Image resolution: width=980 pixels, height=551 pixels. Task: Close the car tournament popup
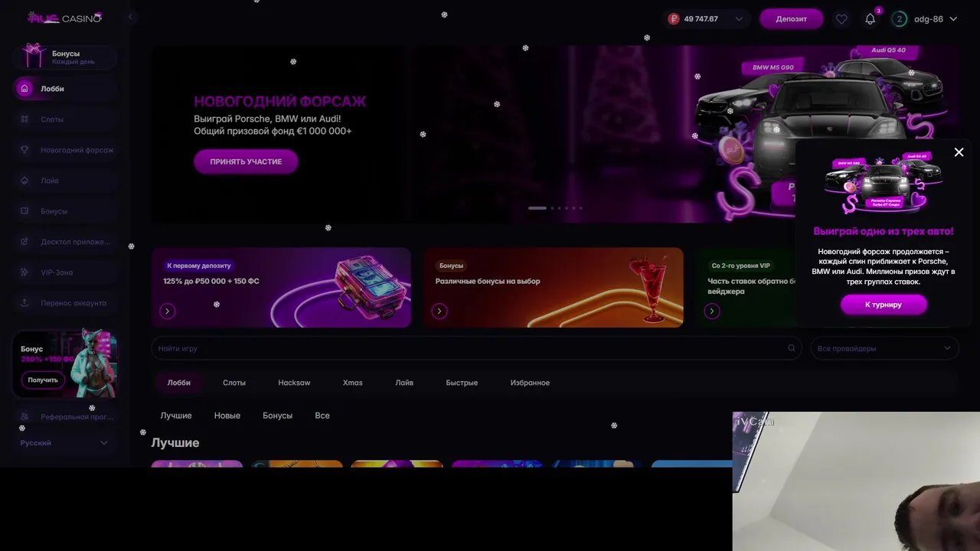pyautogui.click(x=959, y=152)
